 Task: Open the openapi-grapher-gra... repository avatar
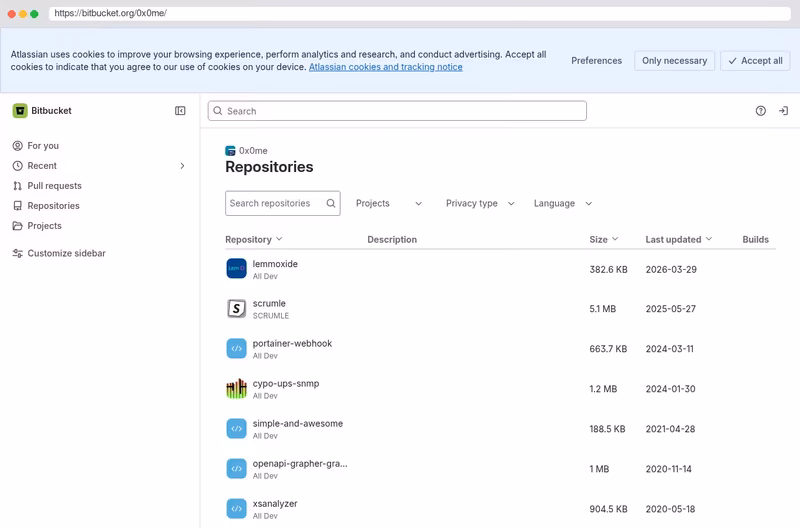click(236, 469)
